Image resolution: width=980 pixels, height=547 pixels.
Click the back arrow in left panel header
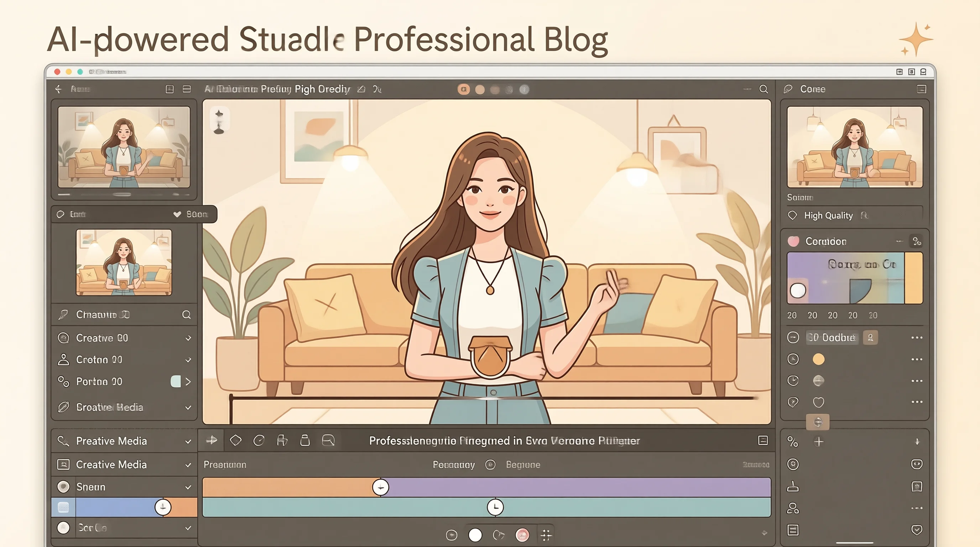(x=58, y=89)
